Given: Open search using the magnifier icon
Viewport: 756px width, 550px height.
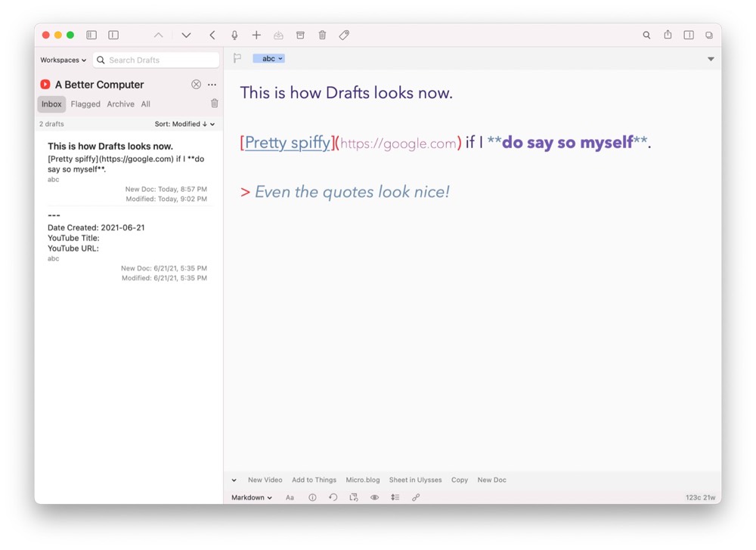Looking at the screenshot, I should [x=646, y=35].
